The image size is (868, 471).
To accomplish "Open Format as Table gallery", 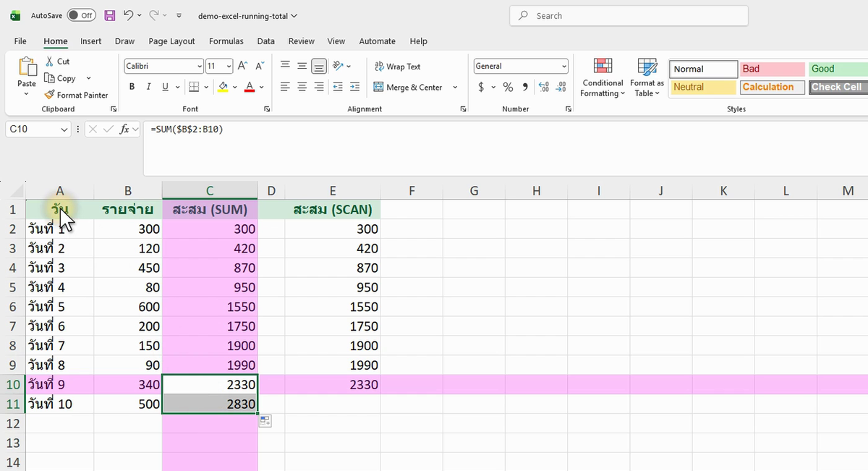I will [647, 77].
